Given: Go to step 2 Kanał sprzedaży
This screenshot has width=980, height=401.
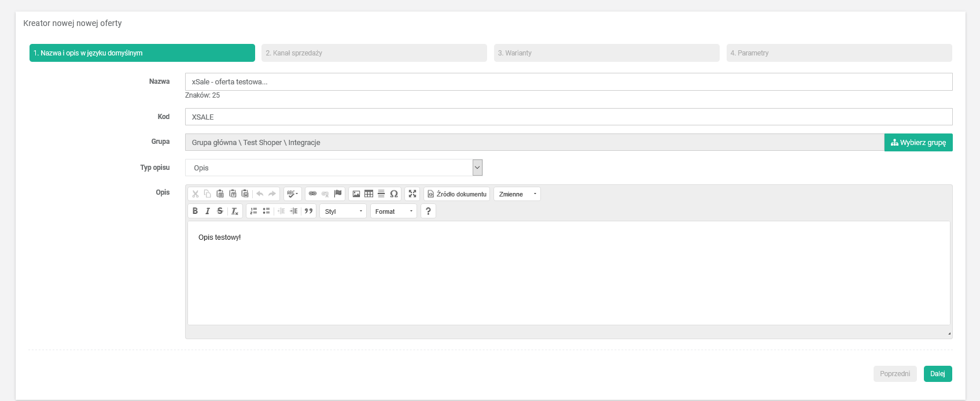Looking at the screenshot, I should 374,53.
